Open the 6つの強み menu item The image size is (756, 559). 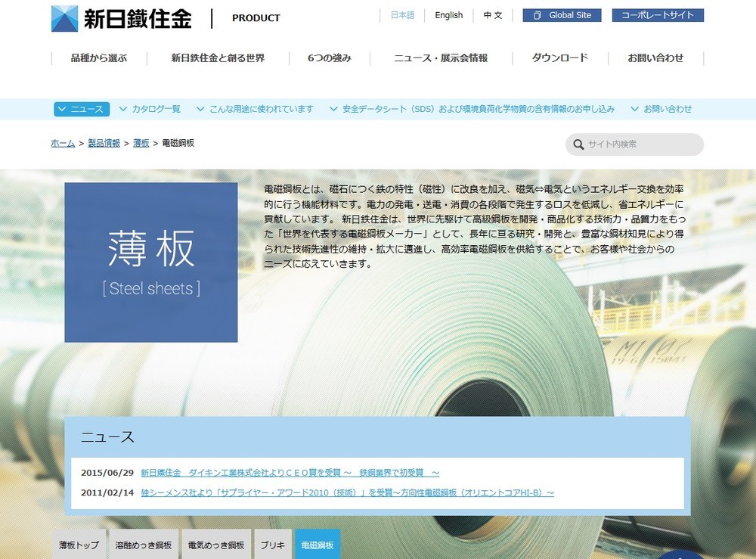coord(330,58)
